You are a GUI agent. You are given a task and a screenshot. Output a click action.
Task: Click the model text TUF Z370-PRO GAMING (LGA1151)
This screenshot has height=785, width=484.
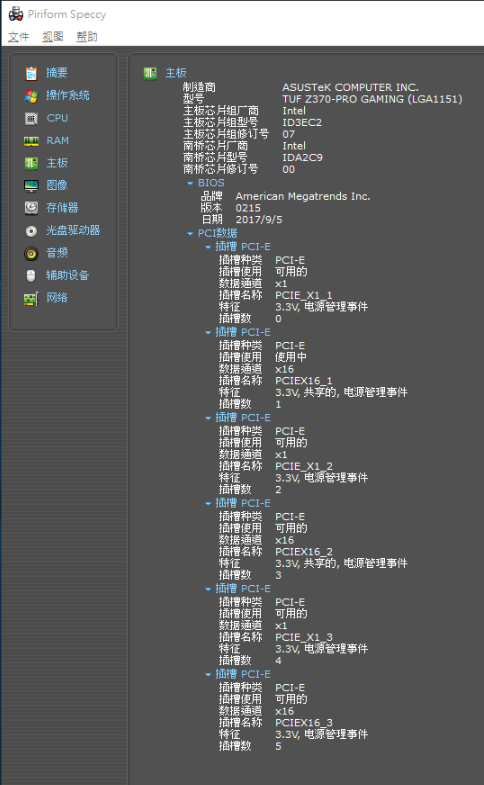point(372,99)
